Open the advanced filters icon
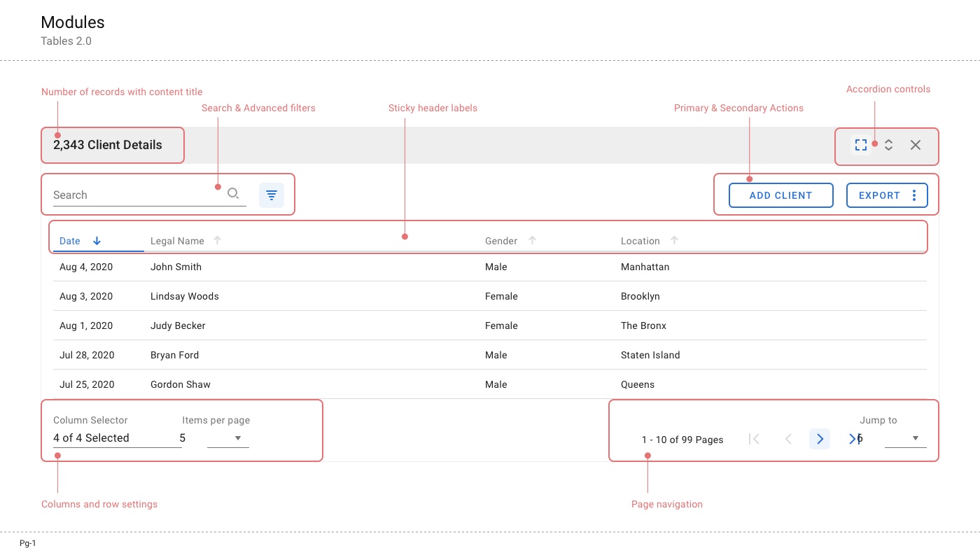The width and height of the screenshot is (980, 560). [x=272, y=195]
